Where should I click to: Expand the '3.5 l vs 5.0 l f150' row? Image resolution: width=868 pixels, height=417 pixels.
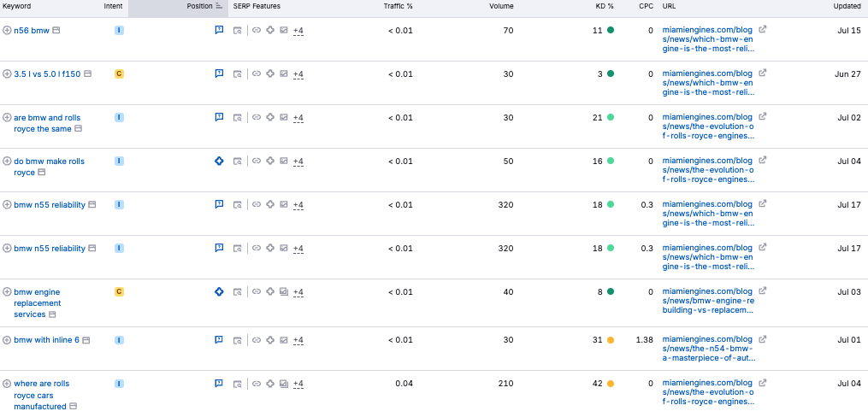pyautogui.click(x=7, y=73)
